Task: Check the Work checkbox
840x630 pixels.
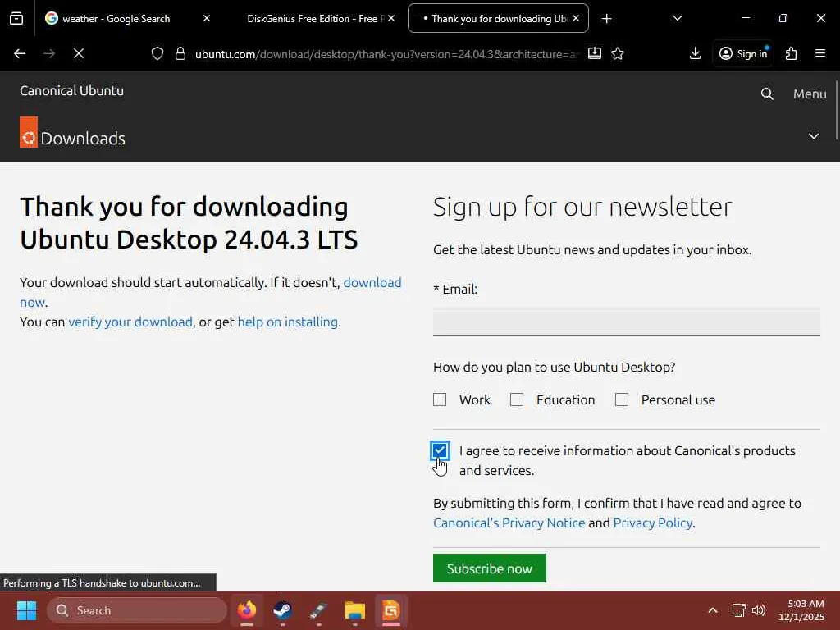Action: pyautogui.click(x=440, y=399)
